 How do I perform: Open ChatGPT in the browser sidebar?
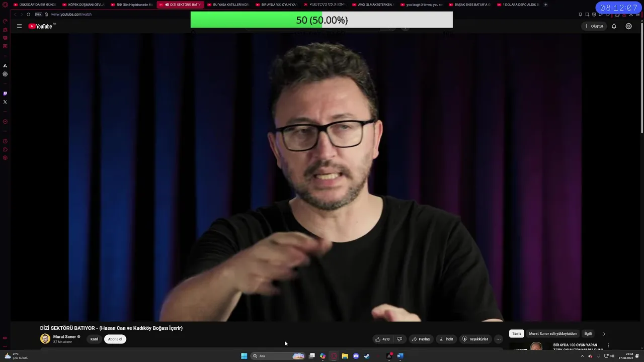[5, 74]
